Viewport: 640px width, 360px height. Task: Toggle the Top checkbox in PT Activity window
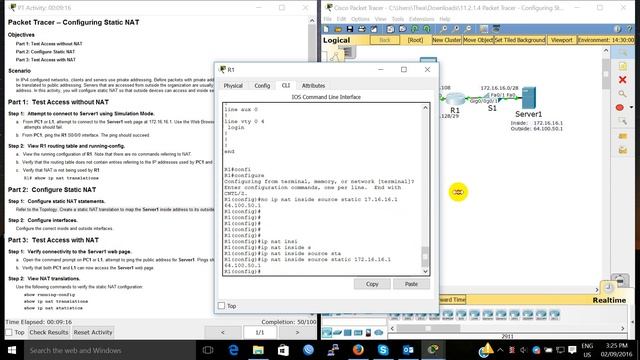pos(9,333)
